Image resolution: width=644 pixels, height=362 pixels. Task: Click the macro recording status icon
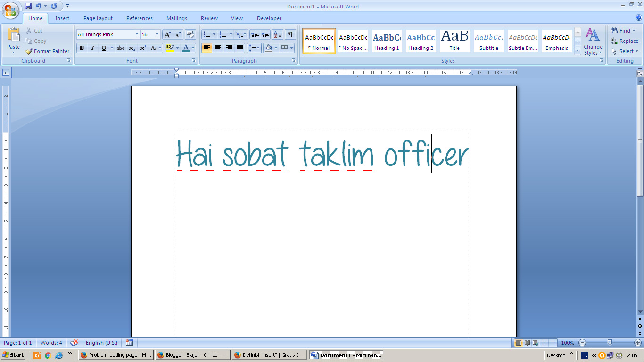(129, 343)
